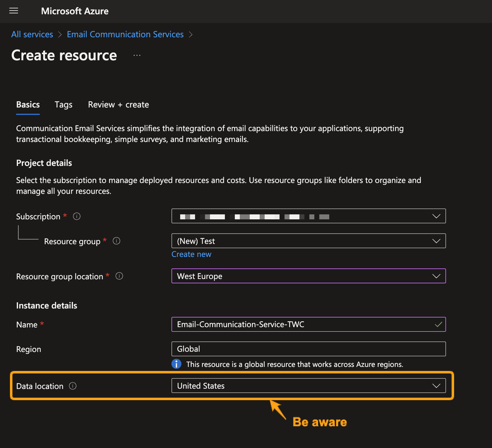Image resolution: width=492 pixels, height=448 pixels.
Task: Open the Subscription dropdown
Action: (x=308, y=216)
